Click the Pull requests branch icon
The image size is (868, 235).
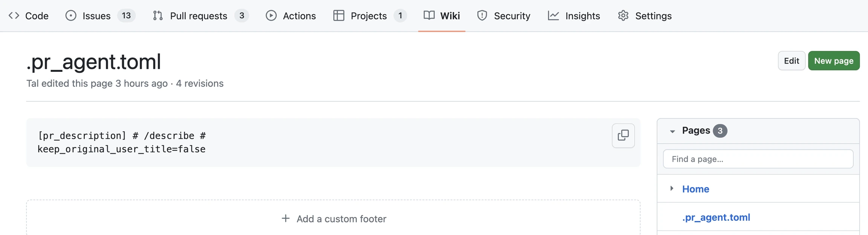click(158, 16)
